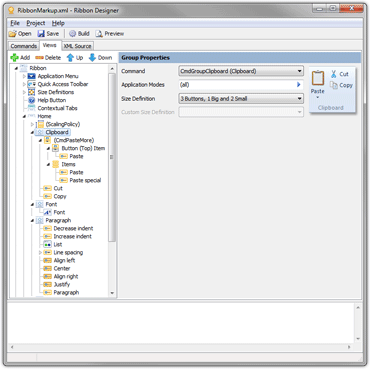Move the selected node Down
Image resolution: width=370 pixels, height=369 pixels.
pyautogui.click(x=100, y=58)
